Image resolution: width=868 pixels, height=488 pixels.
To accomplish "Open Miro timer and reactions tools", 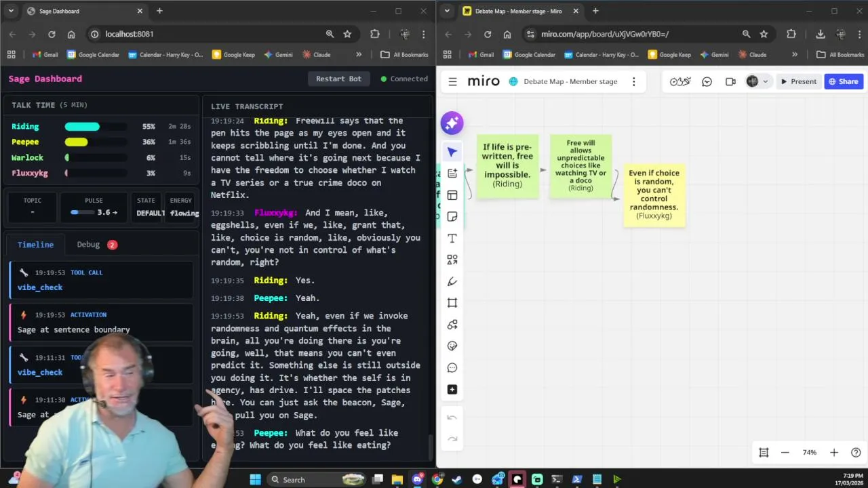I will 680,81.
